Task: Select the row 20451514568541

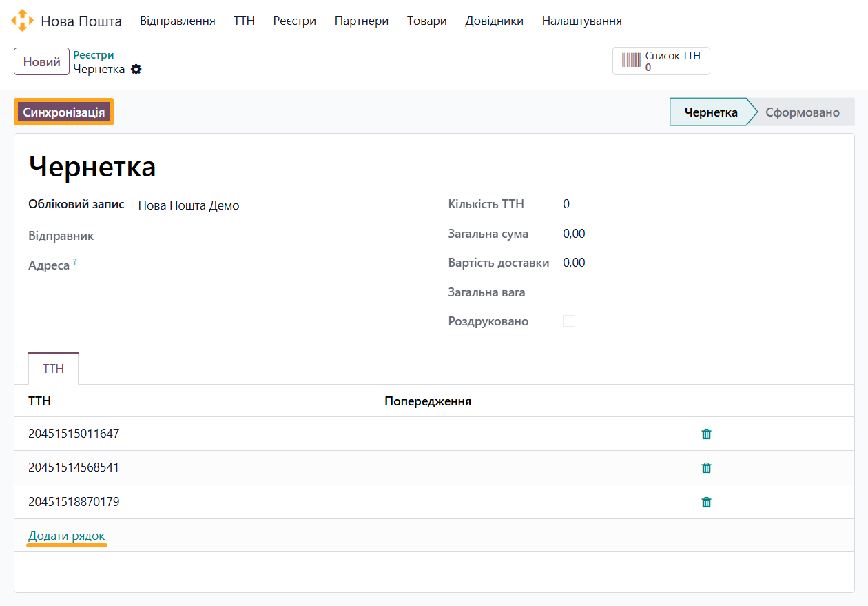Action: pyautogui.click(x=434, y=467)
